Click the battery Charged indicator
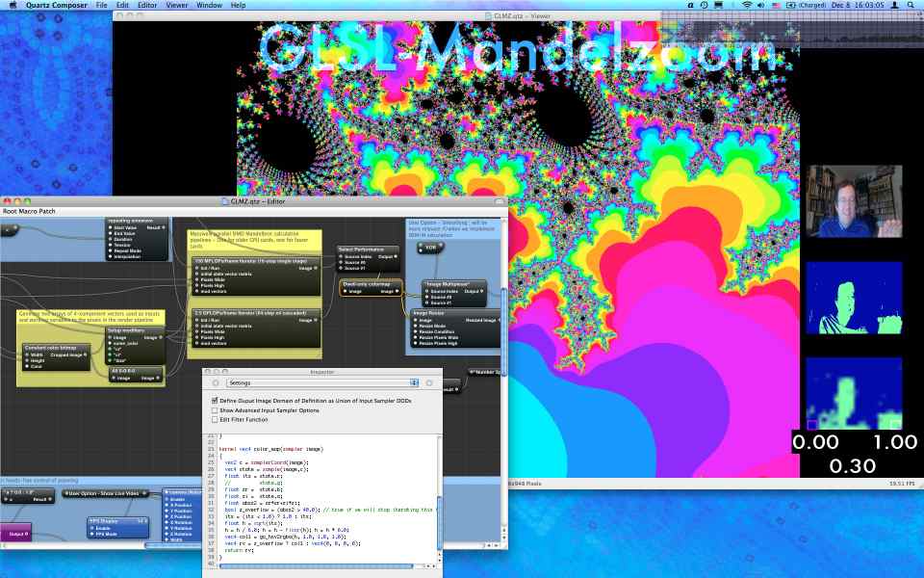The image size is (924, 578). (806, 6)
